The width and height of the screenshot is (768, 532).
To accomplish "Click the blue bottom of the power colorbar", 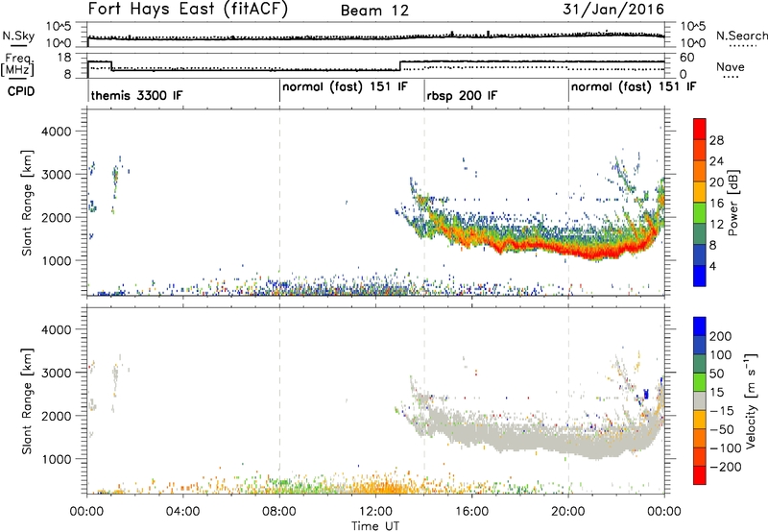I will (700, 276).
